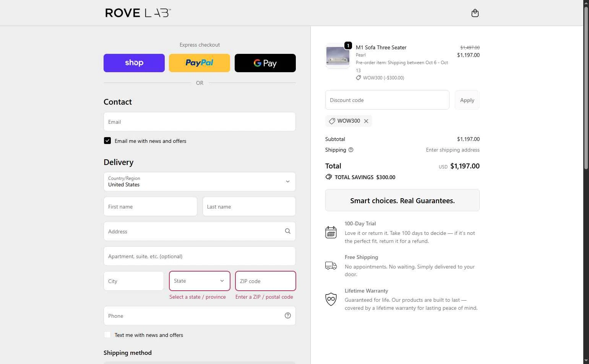The width and height of the screenshot is (589, 364).
Task: Pay with PayPal express button
Action: 200,63
